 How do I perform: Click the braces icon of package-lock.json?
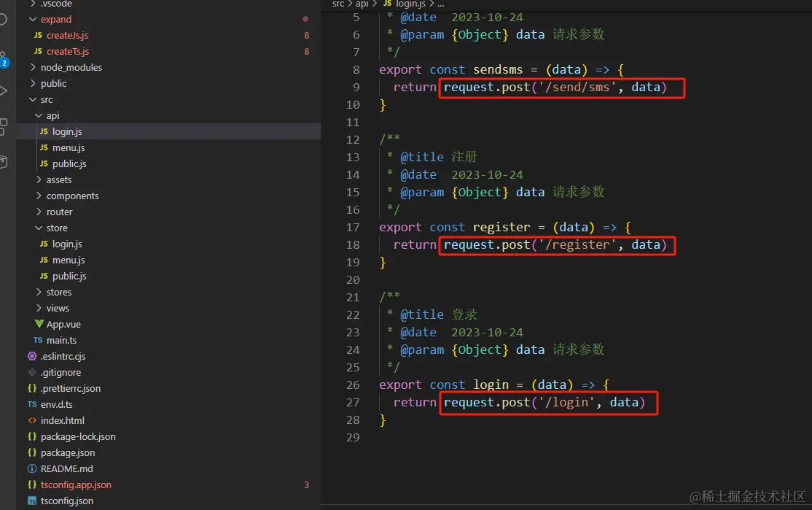(32, 436)
